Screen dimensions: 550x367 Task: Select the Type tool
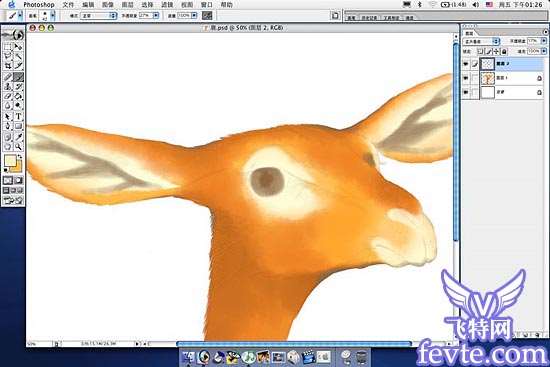[x=18, y=116]
